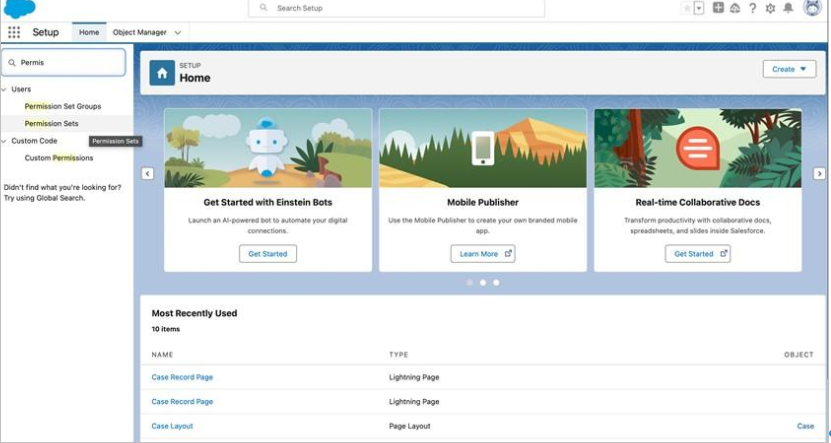Expand the Object Manager tab dropdown chevron
Screen dimensions: 831x443
click(178, 32)
